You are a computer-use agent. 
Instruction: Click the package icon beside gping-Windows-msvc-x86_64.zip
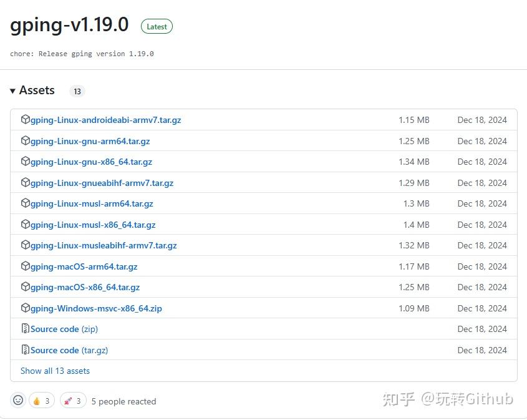click(25, 308)
